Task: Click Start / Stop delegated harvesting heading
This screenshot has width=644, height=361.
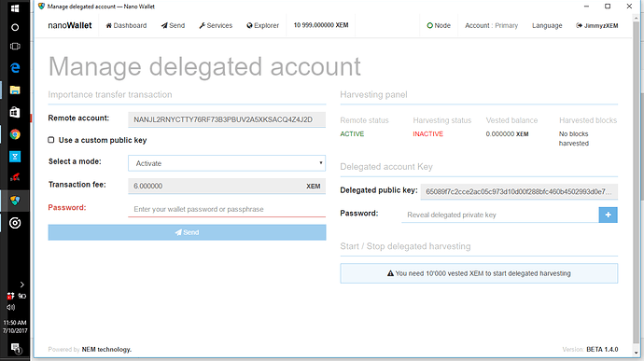Action: point(405,246)
